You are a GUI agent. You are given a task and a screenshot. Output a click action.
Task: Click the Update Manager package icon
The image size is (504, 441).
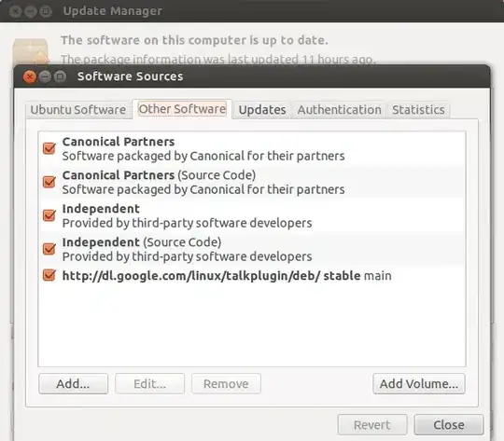(x=31, y=51)
